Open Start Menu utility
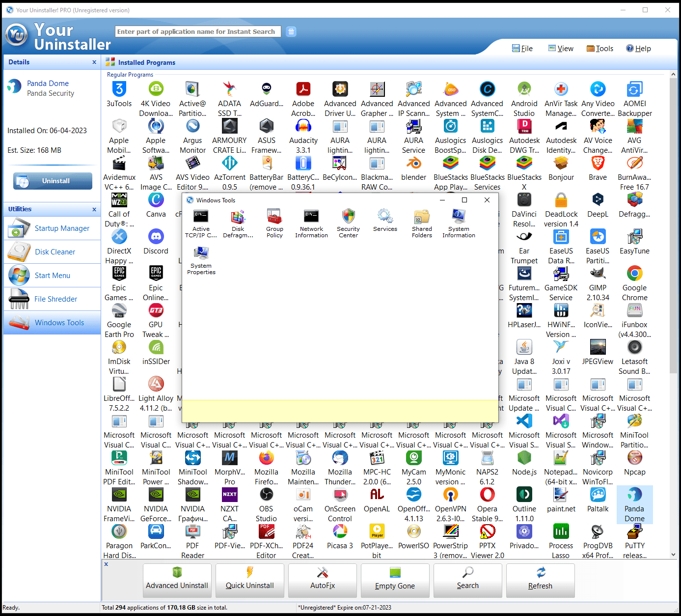 (x=52, y=276)
